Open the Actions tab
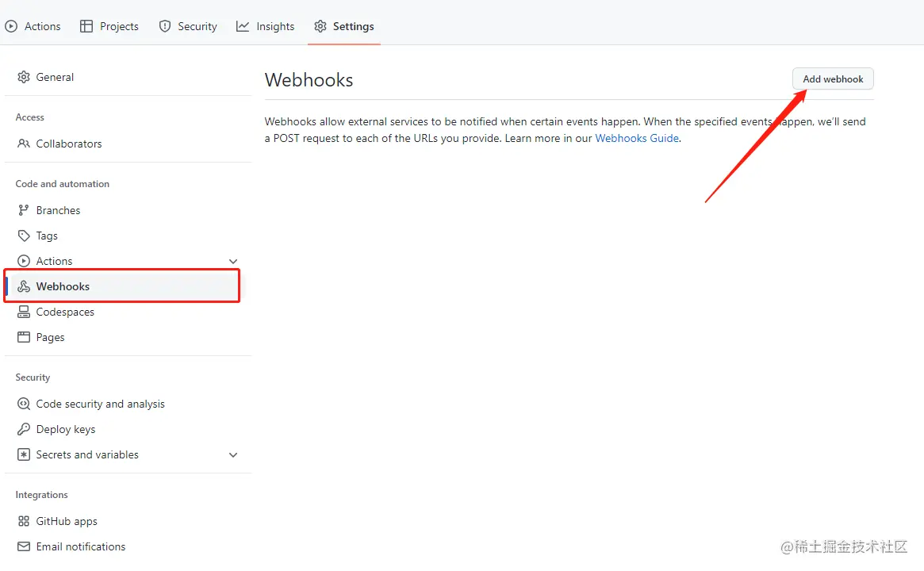This screenshot has width=924, height=571. tap(33, 26)
